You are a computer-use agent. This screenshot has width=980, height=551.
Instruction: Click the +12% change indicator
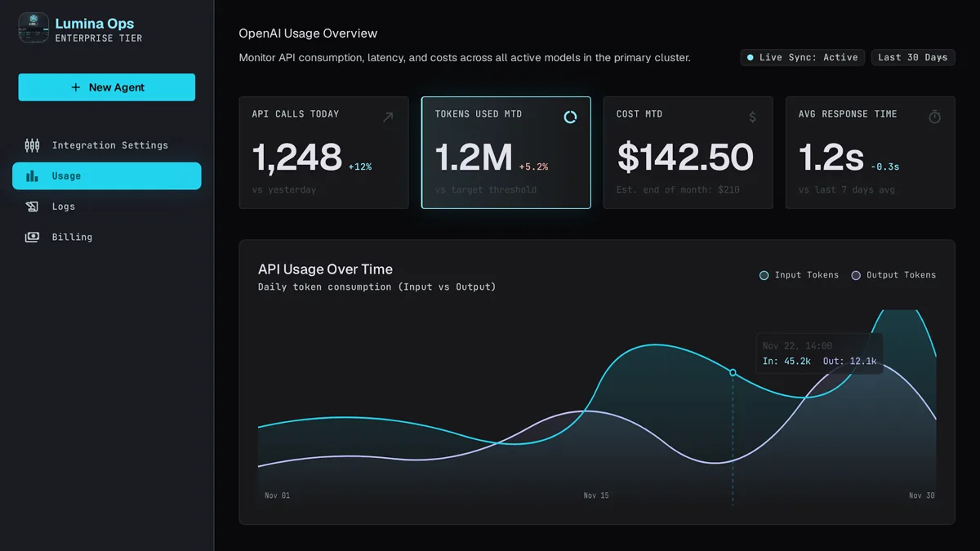(360, 167)
